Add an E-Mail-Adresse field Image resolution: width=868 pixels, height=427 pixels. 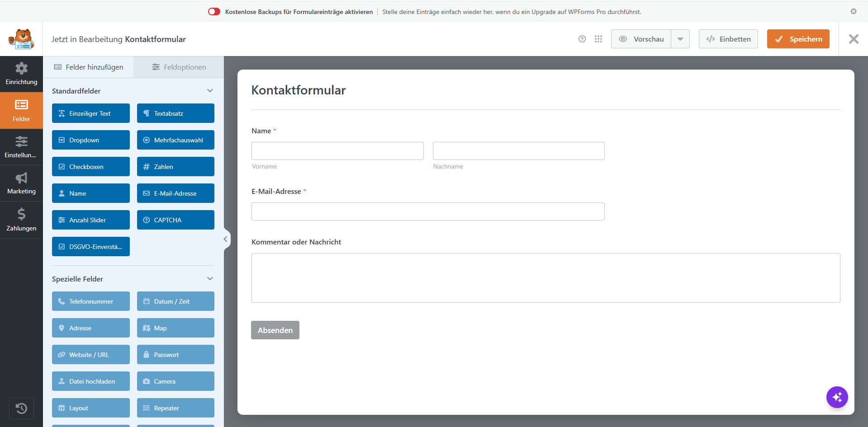175,193
